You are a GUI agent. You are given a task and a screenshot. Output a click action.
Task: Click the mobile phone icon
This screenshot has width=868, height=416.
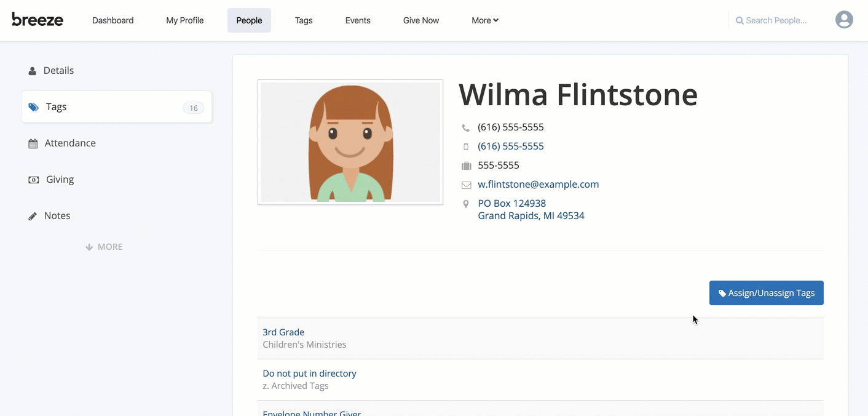[466, 146]
